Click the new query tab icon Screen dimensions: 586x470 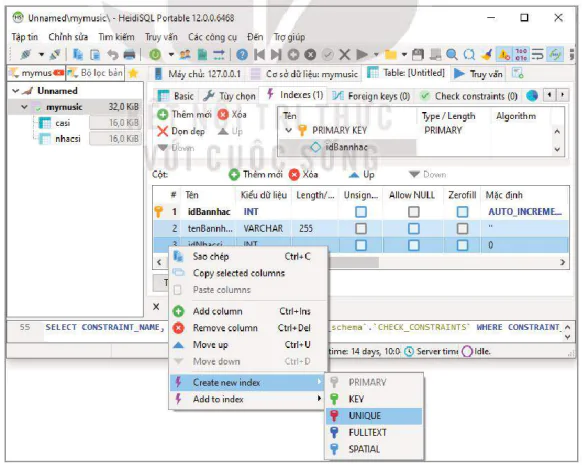518,73
